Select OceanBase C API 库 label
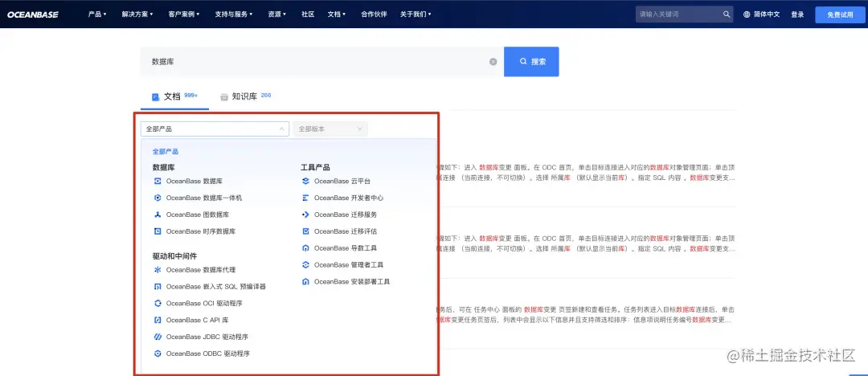Screen dimensions: 868x376 point(198,320)
